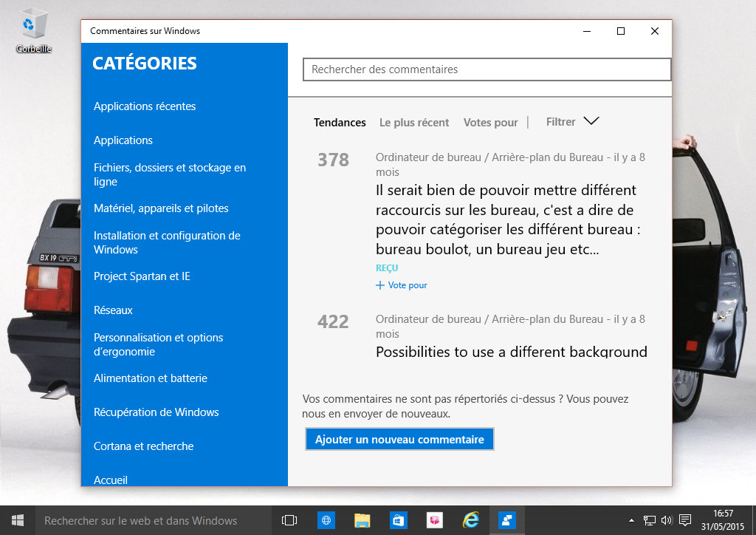Open Cortana et recherche category
This screenshot has width=756, height=535.
click(144, 446)
